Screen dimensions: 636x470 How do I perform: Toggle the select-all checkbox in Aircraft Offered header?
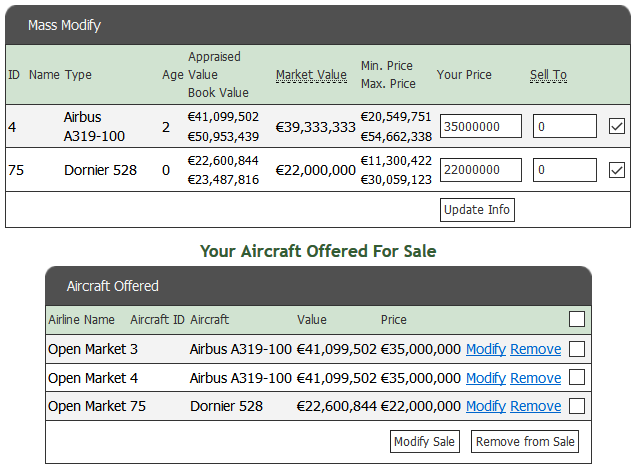pyautogui.click(x=577, y=320)
